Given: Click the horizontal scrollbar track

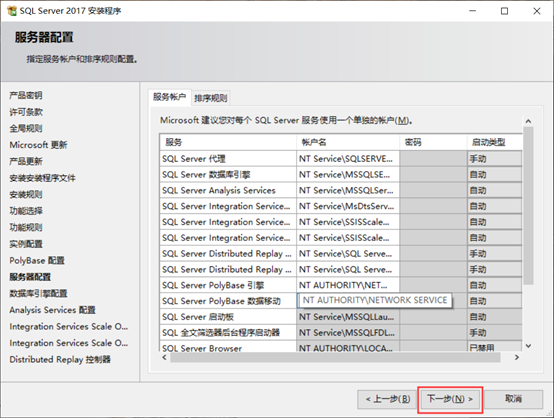Looking at the screenshot, I should tap(335, 358).
